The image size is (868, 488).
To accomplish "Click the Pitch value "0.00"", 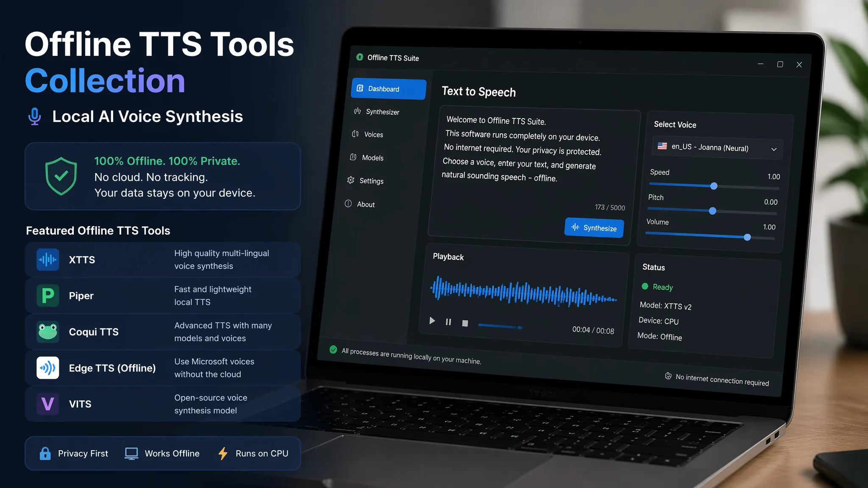I will click(x=771, y=202).
